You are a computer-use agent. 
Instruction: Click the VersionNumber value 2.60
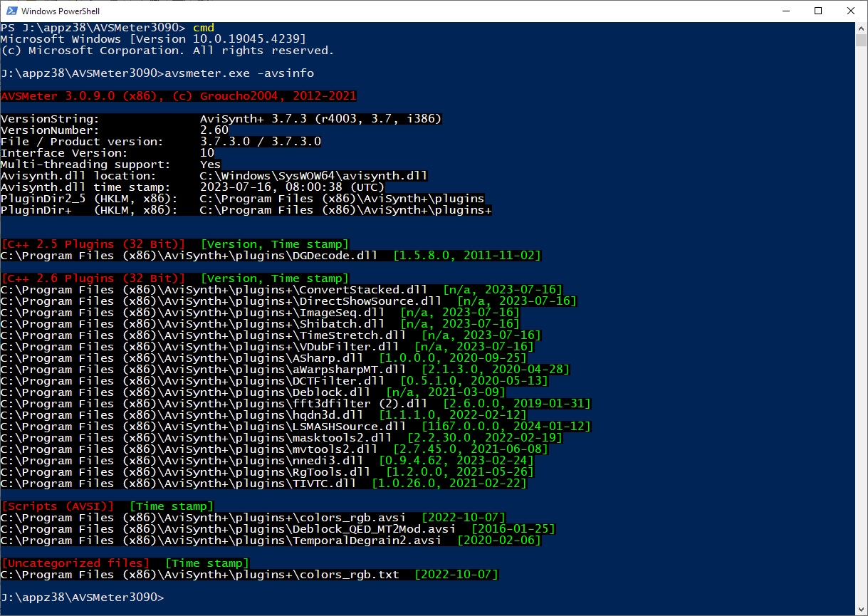[x=214, y=130]
